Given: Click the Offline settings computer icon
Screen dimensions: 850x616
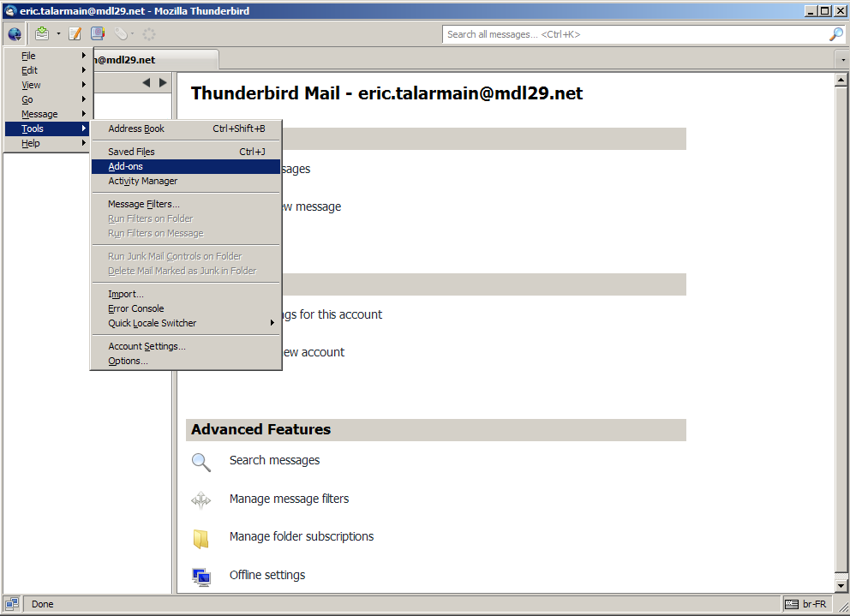Looking at the screenshot, I should point(201,577).
